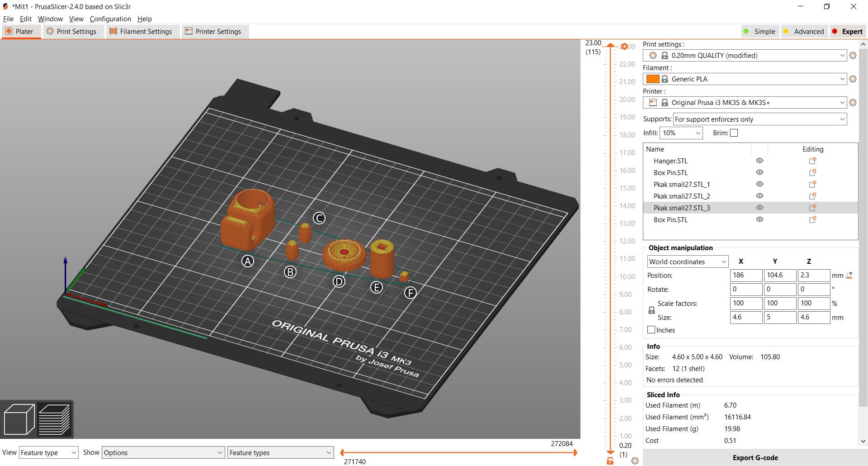
Task: Switch to Simple mode
Action: pyautogui.click(x=759, y=32)
